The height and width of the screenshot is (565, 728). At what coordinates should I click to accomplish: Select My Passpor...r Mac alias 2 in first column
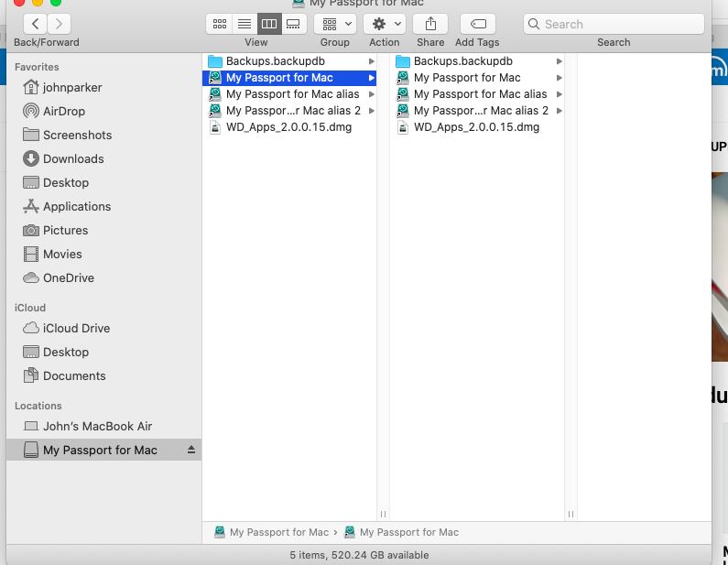coord(289,111)
